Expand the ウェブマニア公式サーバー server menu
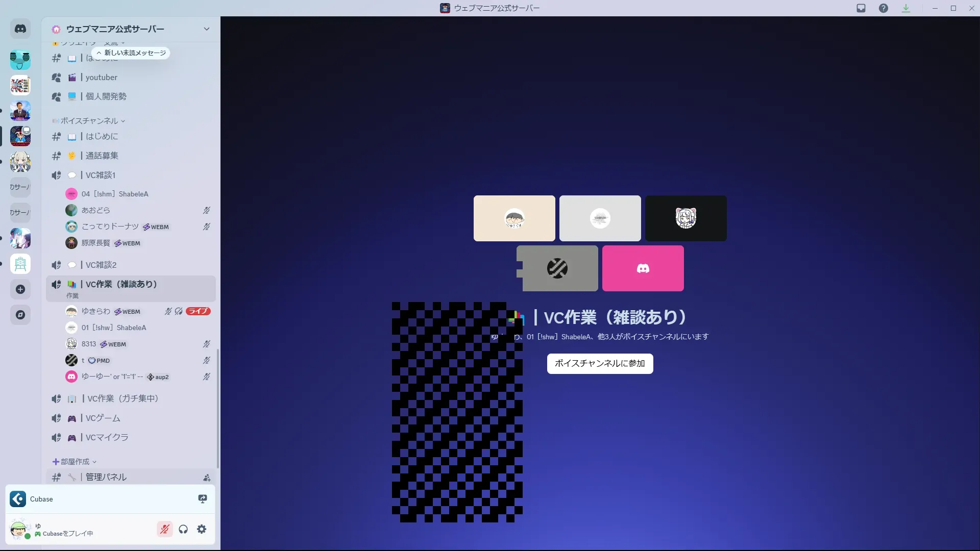980x551 pixels. pyautogui.click(x=206, y=29)
